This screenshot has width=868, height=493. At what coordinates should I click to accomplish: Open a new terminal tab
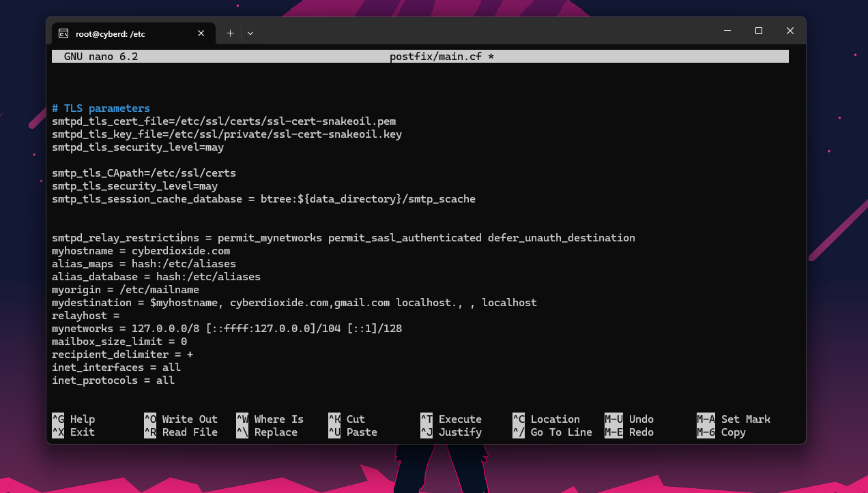tap(230, 33)
